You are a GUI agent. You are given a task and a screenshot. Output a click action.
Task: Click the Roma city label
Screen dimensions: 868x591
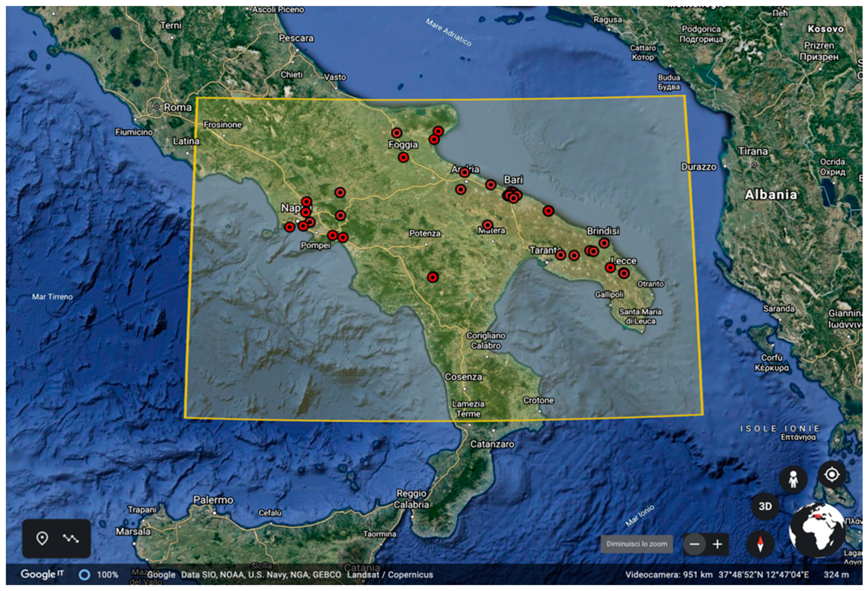pos(177,108)
